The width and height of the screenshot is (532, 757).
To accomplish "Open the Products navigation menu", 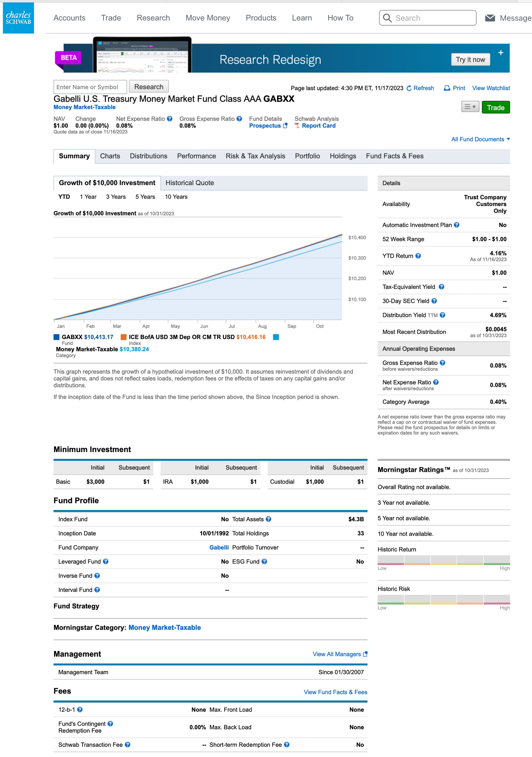I will point(261,18).
